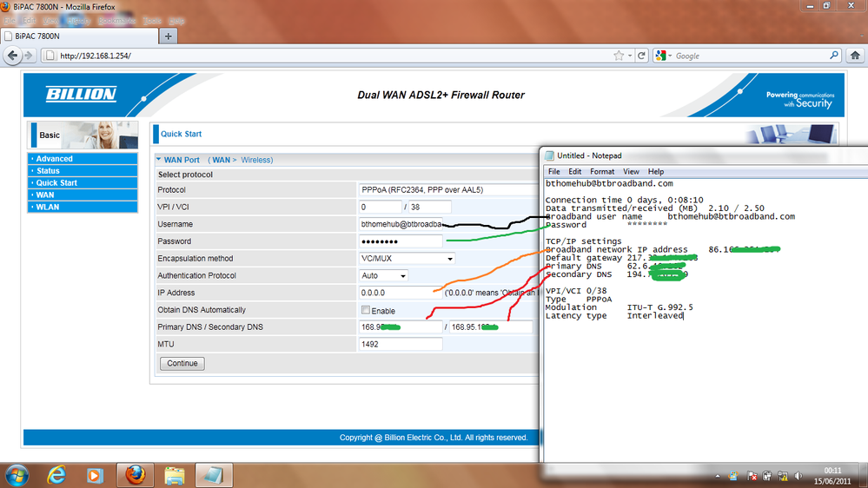Open Windows Start menu orb

(17, 475)
